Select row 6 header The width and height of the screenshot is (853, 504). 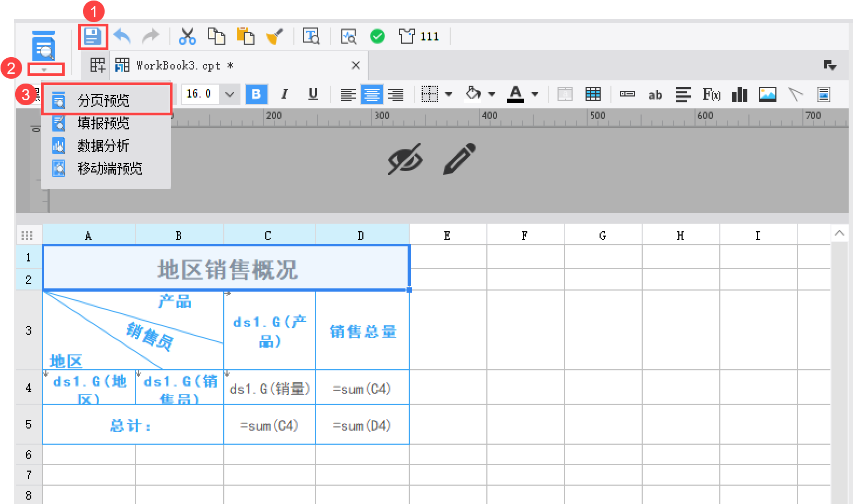29,454
